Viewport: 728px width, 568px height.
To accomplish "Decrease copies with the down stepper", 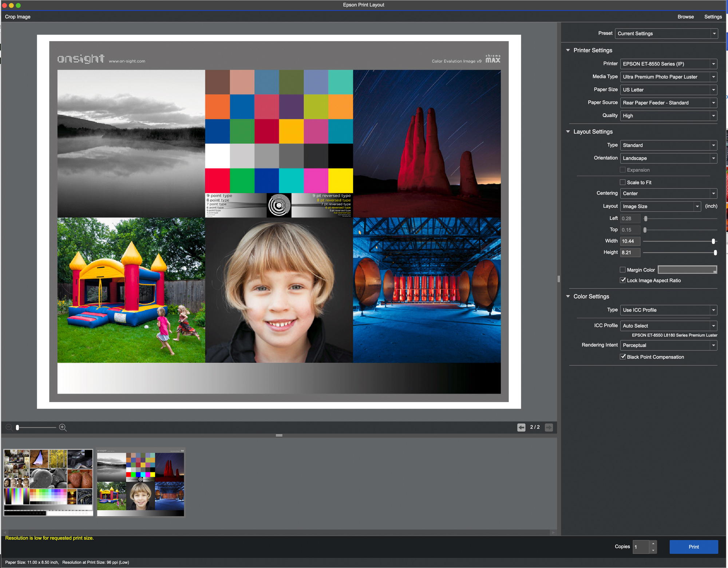I will click(653, 550).
